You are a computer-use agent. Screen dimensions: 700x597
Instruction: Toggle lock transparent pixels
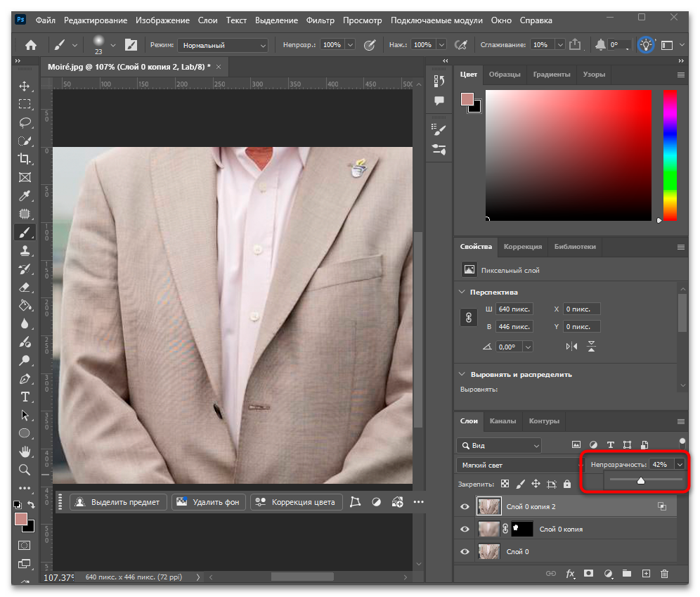[505, 484]
